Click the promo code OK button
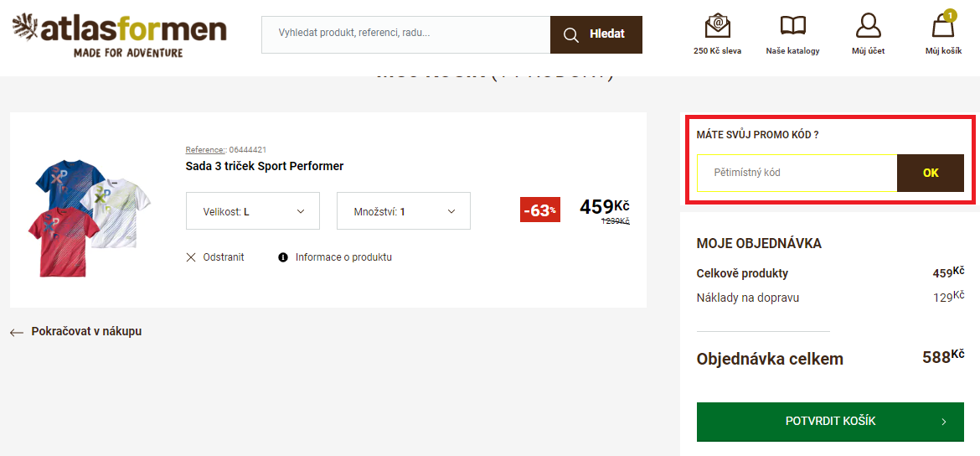 coord(930,173)
